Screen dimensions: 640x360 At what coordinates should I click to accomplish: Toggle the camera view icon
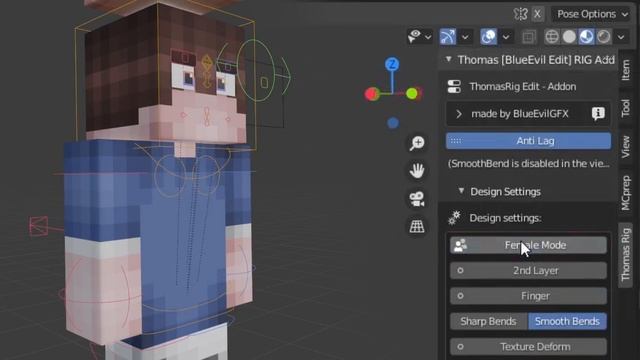(x=417, y=199)
